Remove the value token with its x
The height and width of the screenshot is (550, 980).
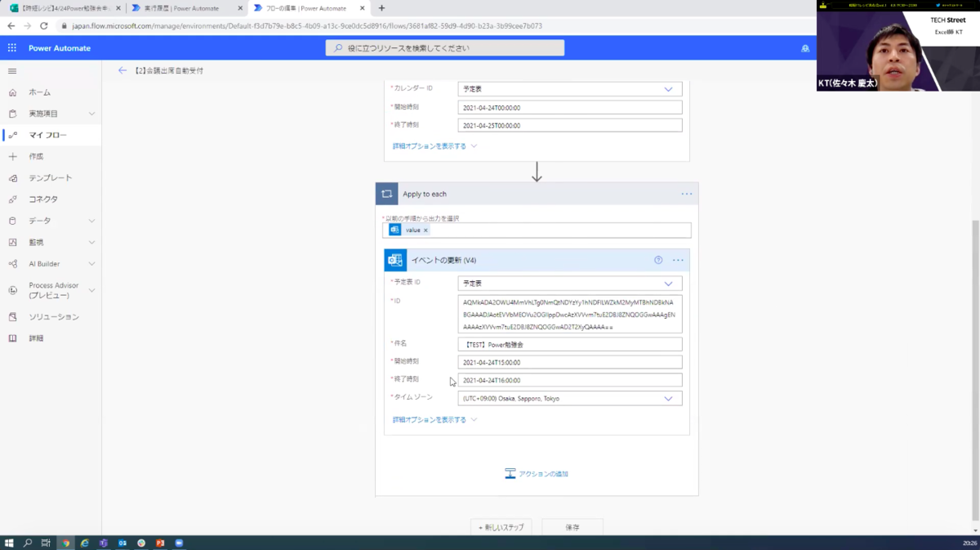tap(425, 230)
